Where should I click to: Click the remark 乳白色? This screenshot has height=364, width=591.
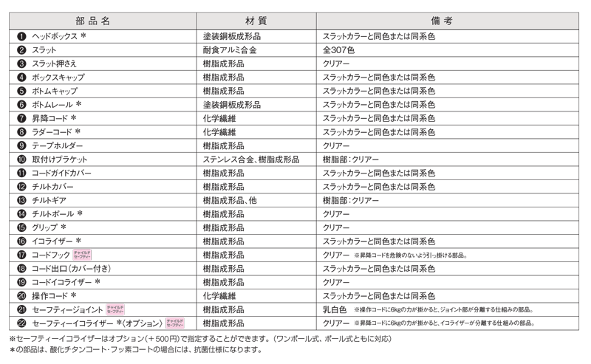point(335,310)
